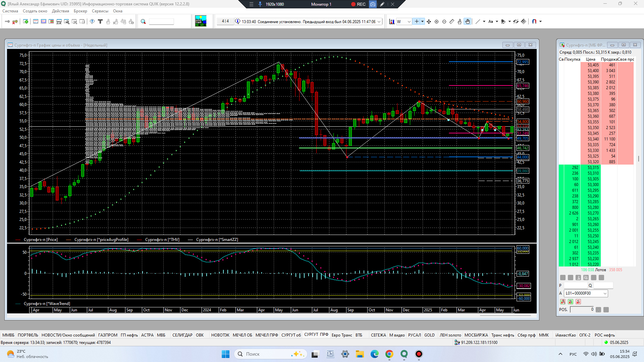Click the green plus create window icon
The width and height of the screenshot is (644, 362).
point(25,21)
